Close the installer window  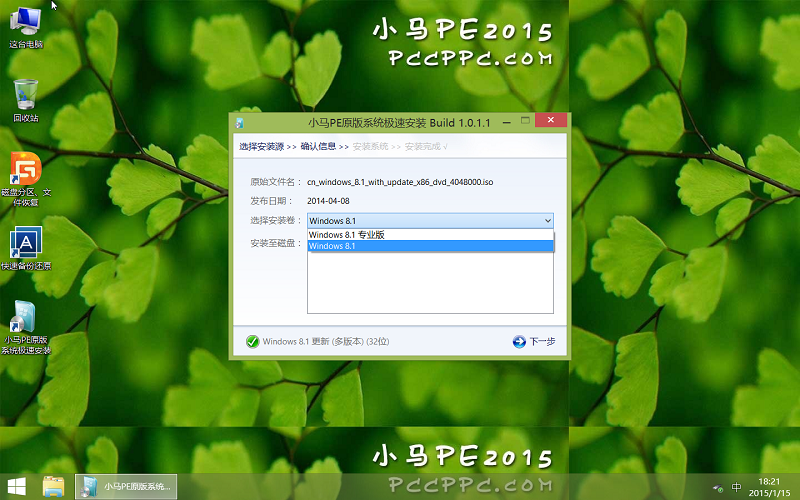click(550, 121)
